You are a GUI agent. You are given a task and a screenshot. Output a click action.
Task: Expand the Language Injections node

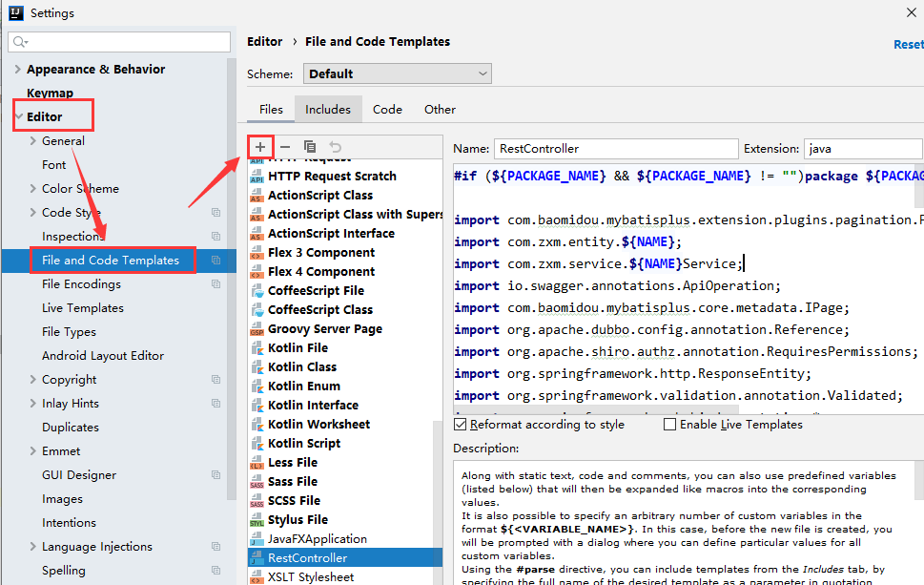click(33, 547)
